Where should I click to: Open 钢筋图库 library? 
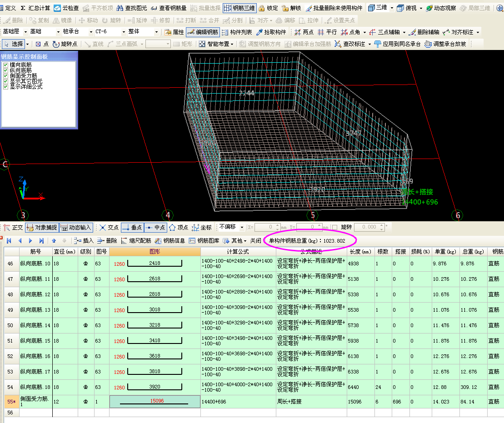click(x=204, y=240)
